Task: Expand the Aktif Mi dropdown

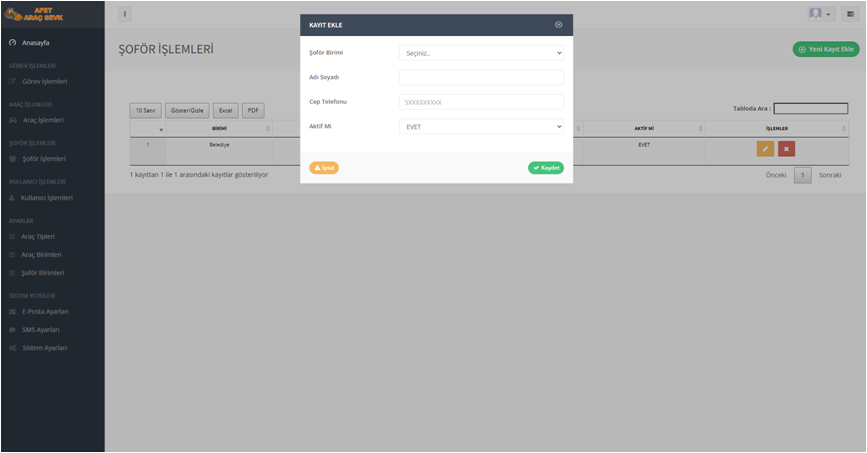Action: click(481, 127)
